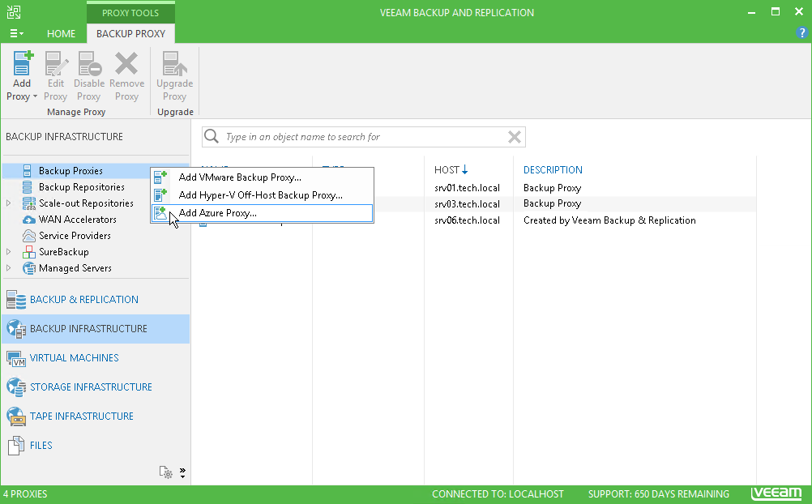
Task: Open the Backup & Replication view
Action: coord(96,299)
